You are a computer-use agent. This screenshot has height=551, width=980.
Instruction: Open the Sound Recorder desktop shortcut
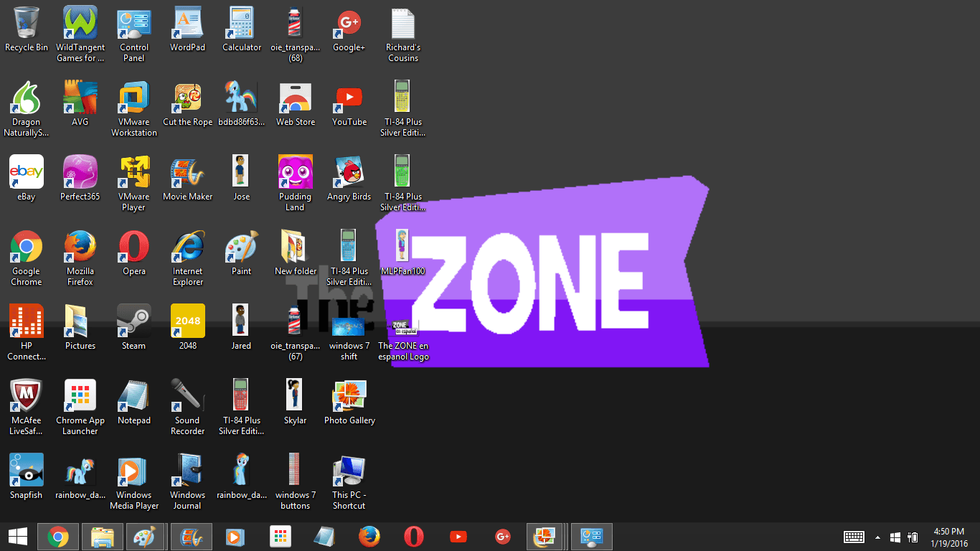click(188, 408)
